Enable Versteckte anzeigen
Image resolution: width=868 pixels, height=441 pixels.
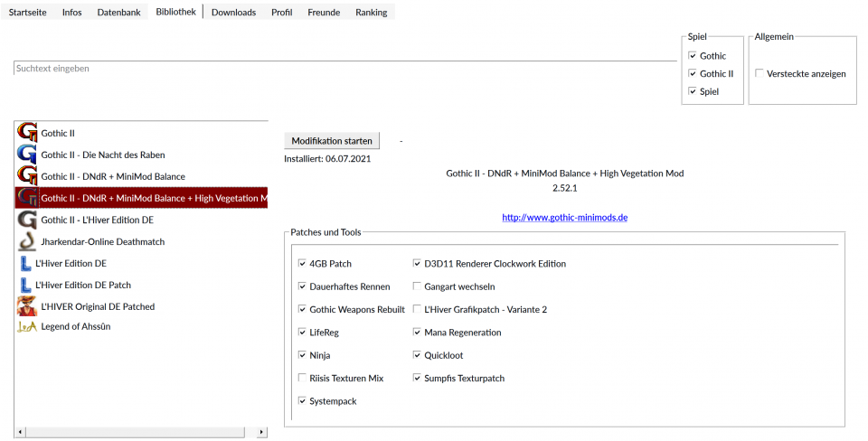[759, 73]
